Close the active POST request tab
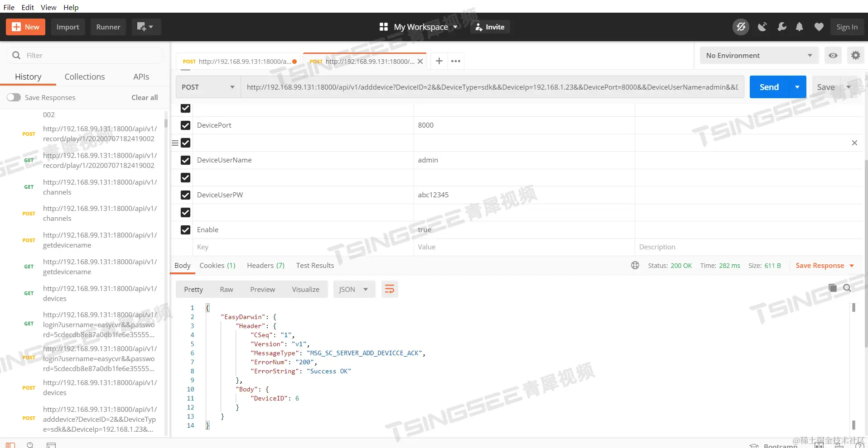This screenshot has height=448, width=868. pyautogui.click(x=420, y=62)
